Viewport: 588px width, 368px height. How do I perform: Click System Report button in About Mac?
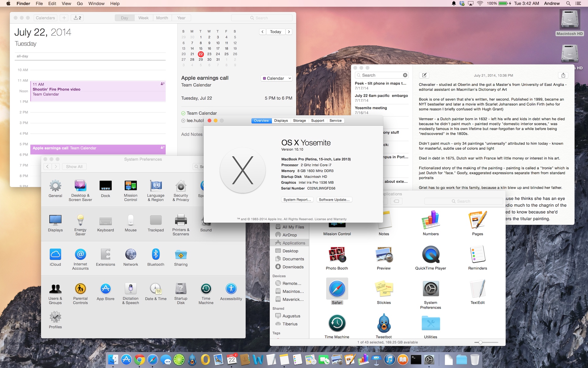point(296,199)
